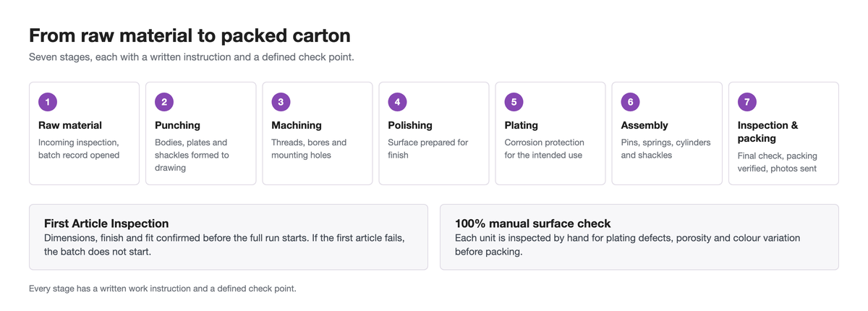Select the step 5 Plating badge
The width and height of the screenshot is (868, 311).
coord(514,102)
